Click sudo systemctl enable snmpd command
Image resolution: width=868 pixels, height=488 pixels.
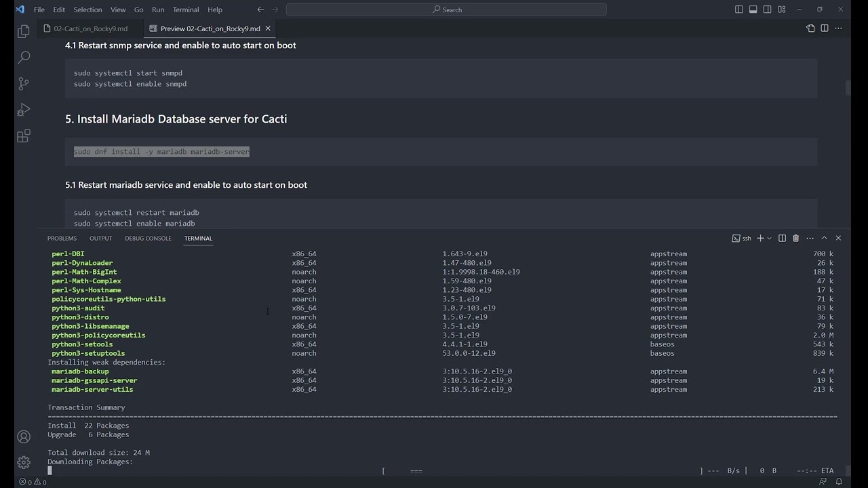tap(130, 84)
